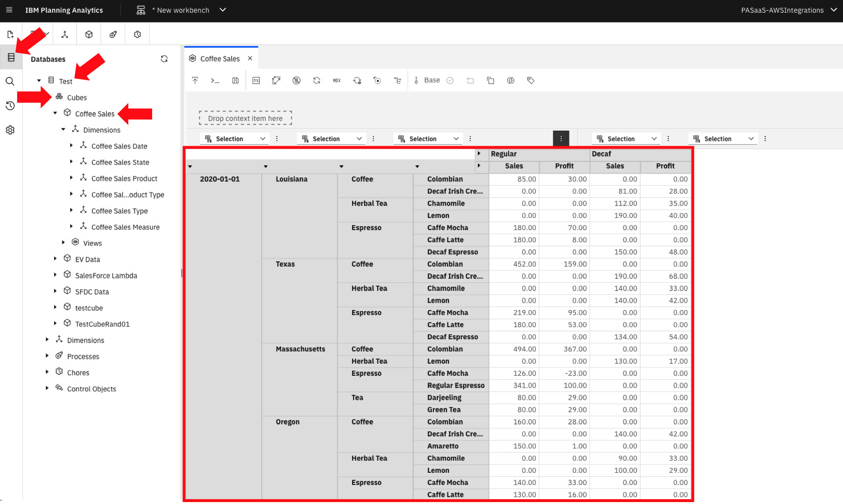This screenshot has width=843, height=504.
Task: Open the PASaaS-AWSIntegrations account dropdown
Action: (x=789, y=10)
